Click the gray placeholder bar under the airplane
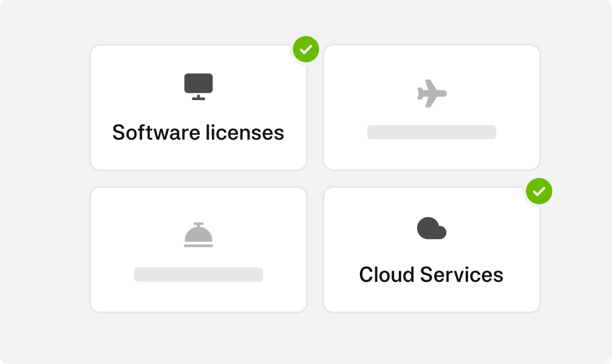The image size is (612, 364). coord(432,132)
